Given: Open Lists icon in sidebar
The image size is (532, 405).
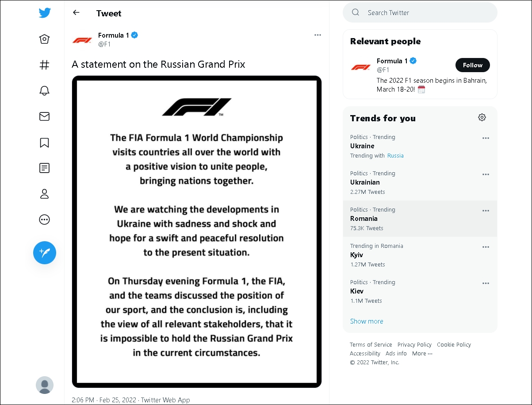Looking at the screenshot, I should (44, 168).
